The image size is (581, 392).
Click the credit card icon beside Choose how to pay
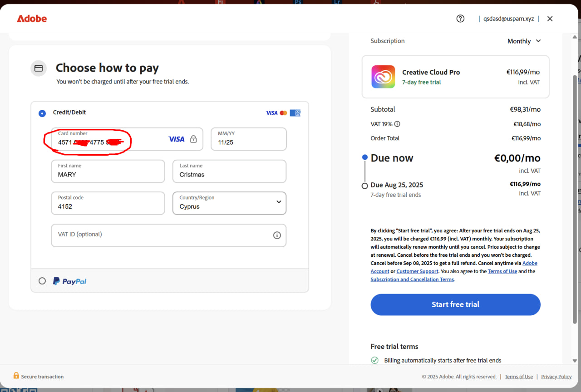[39, 68]
